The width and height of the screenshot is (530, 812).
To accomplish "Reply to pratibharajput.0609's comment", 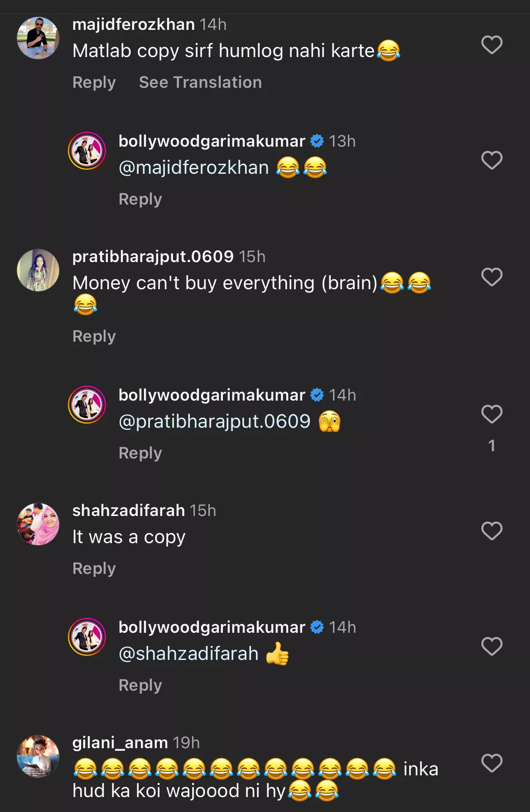I will point(94,336).
